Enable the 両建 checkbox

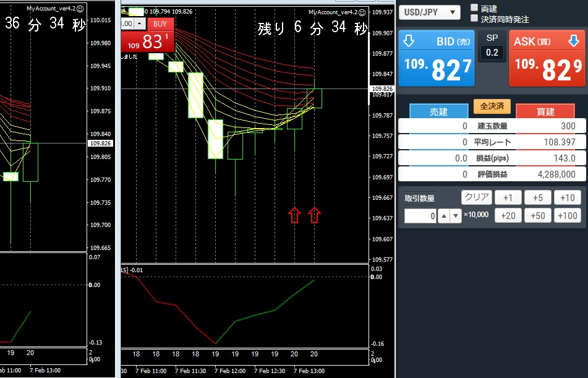474,8
